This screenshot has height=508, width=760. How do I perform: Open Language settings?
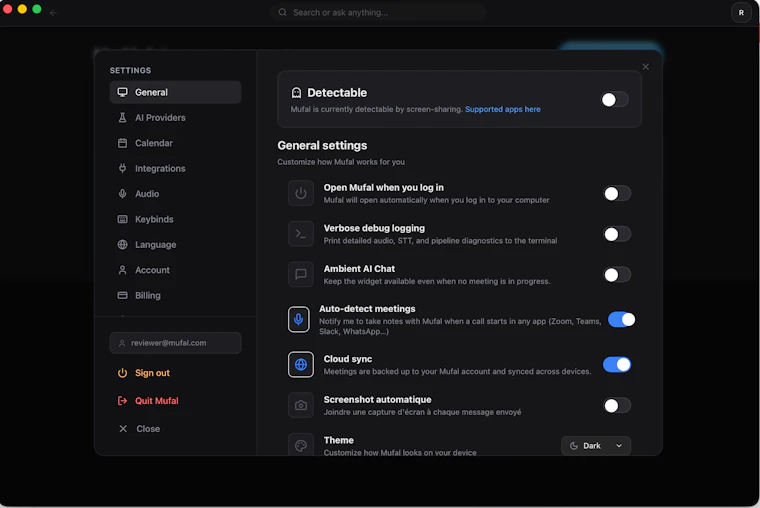click(x=175, y=244)
